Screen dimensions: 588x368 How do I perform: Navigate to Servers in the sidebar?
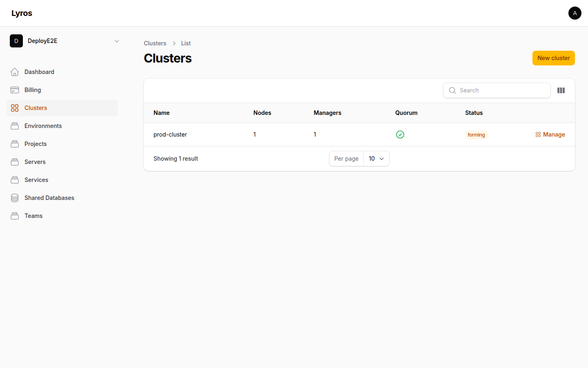pyautogui.click(x=62, y=162)
